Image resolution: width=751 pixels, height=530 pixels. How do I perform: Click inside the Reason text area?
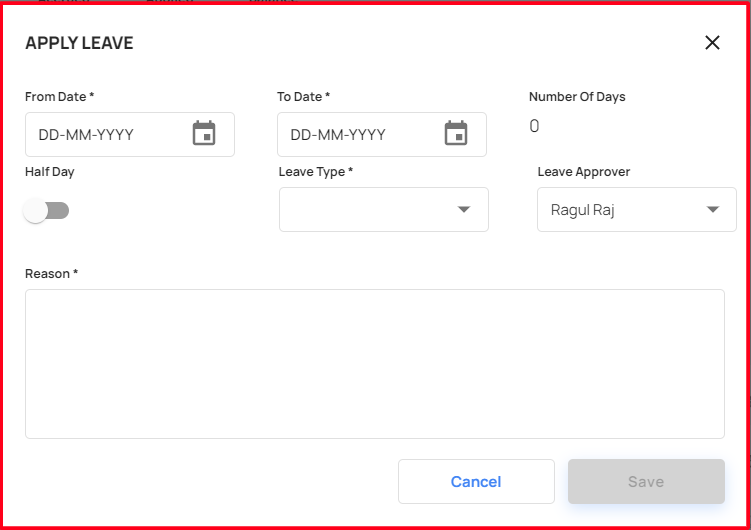click(375, 364)
